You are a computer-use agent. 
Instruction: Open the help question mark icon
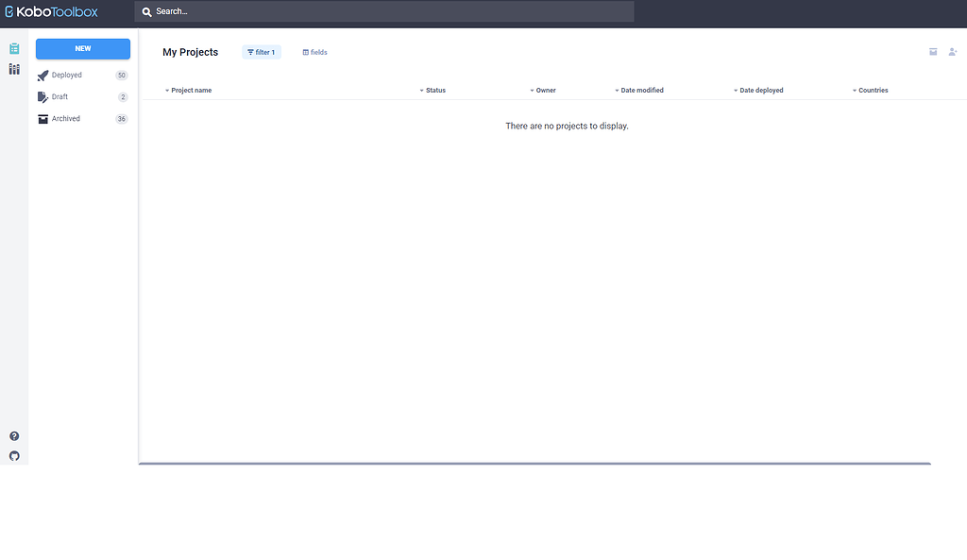point(13,435)
